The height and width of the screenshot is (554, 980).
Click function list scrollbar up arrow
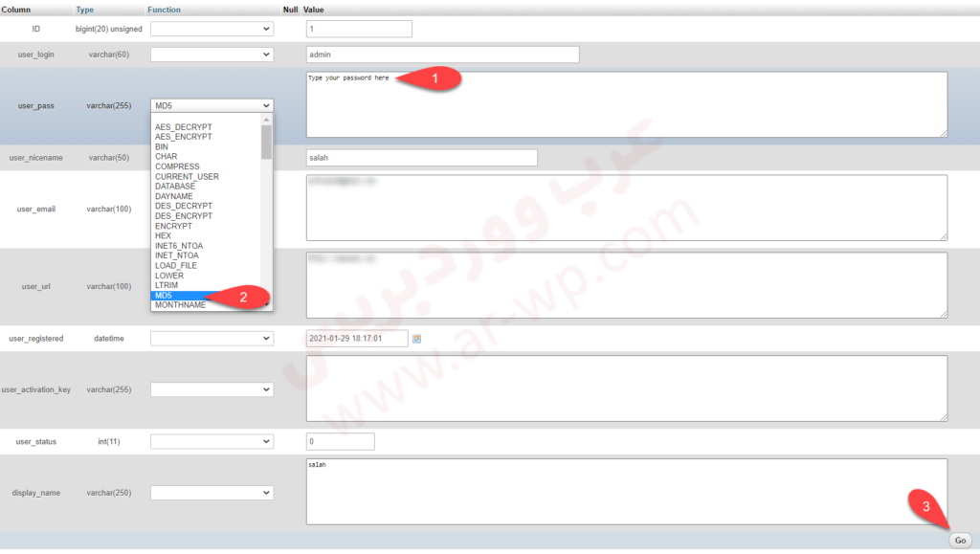267,120
